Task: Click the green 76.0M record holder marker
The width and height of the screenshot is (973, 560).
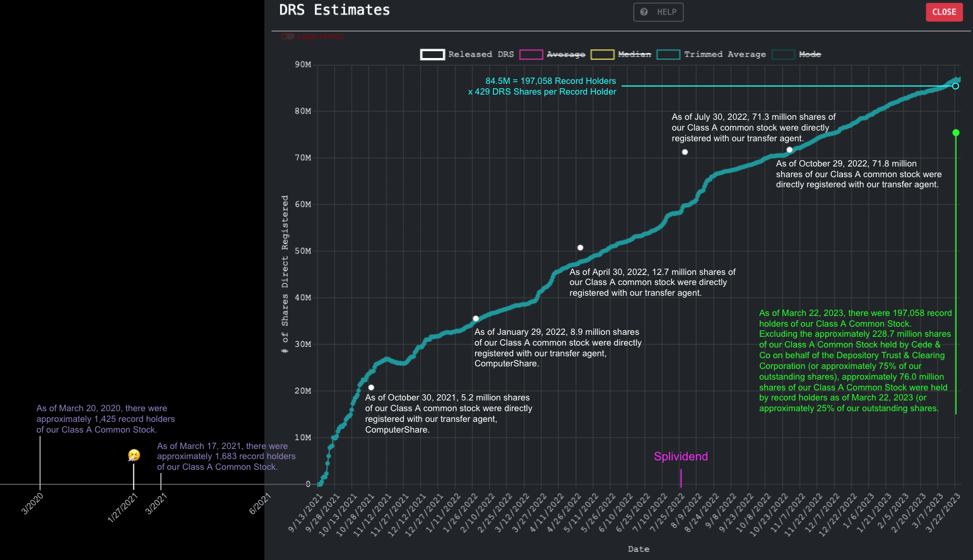Action: point(956,132)
